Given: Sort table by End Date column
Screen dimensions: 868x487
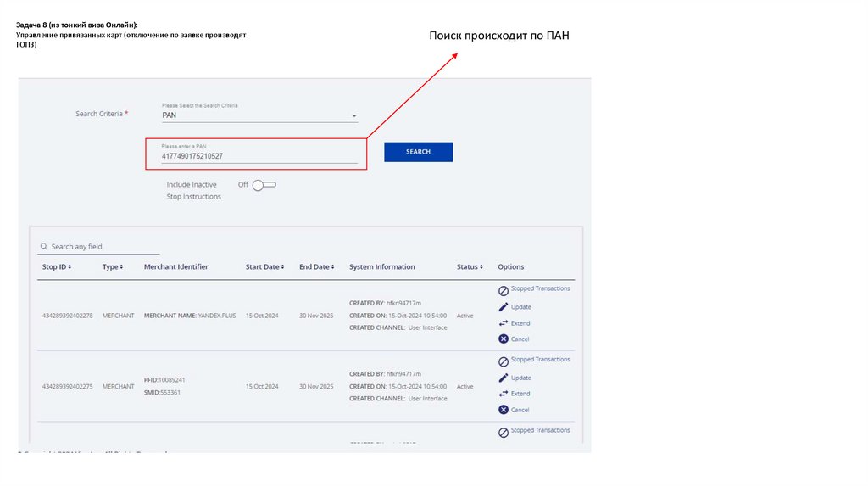Looking at the screenshot, I should click(x=315, y=267).
